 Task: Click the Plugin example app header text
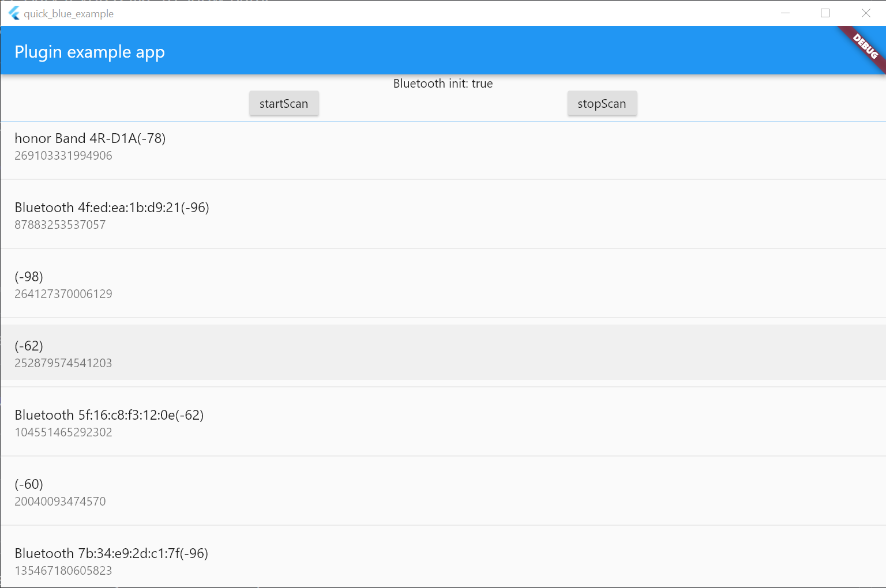tap(89, 52)
